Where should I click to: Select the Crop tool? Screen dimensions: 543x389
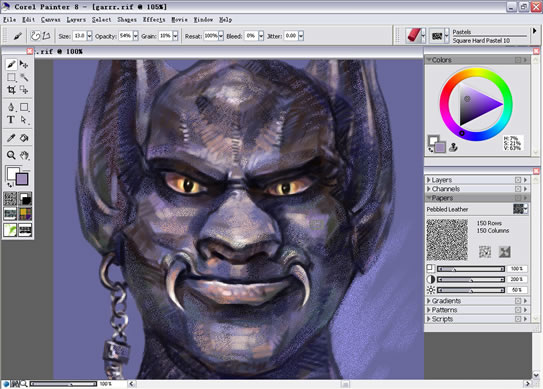pyautogui.click(x=11, y=90)
